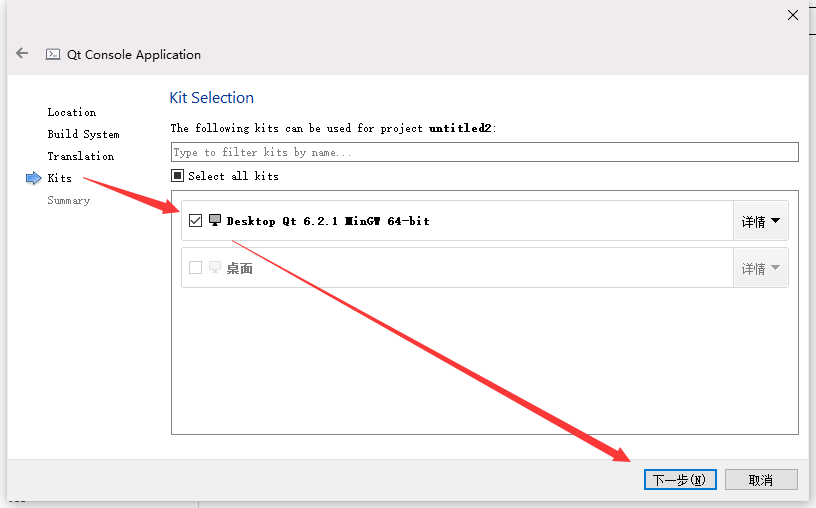This screenshot has height=508, width=816.
Task: Go back with the left arrow icon
Action: click(x=22, y=53)
